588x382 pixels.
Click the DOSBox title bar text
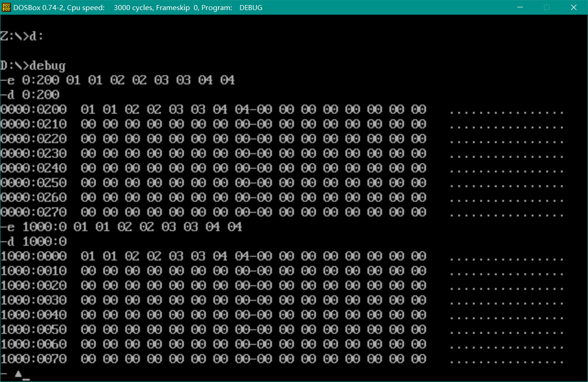[138, 7]
